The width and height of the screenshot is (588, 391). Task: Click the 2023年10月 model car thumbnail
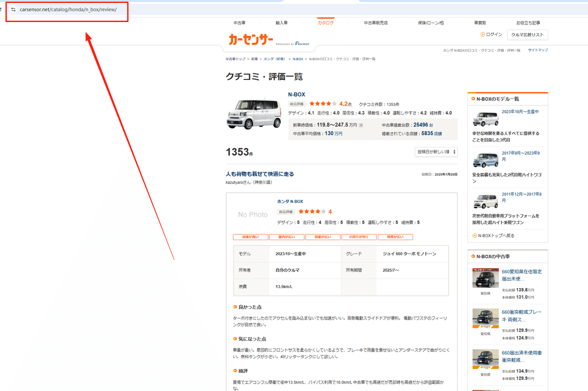click(486, 119)
